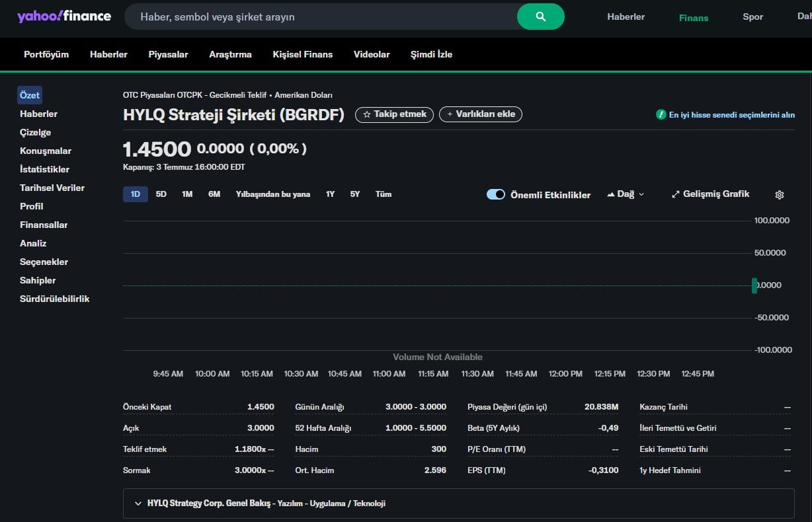Select Sahipler in the left sidebar
Image resolution: width=812 pixels, height=522 pixels.
(38, 280)
